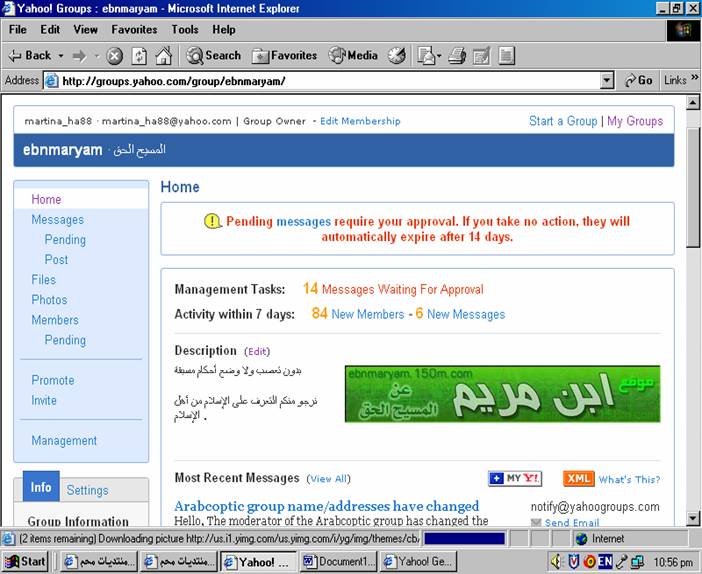Open the Help menu
Image resolution: width=702 pixels, height=574 pixels.
(224, 30)
